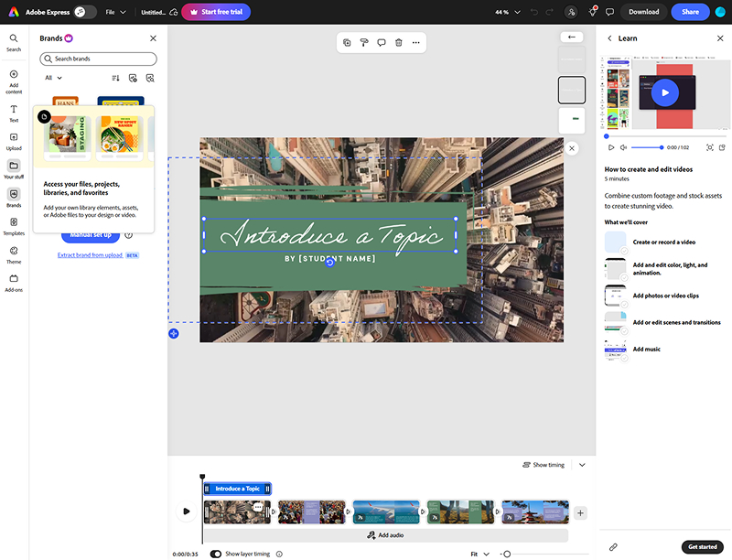Toggle the switch next to the Adobe Express logo
732x560 pixels.
pyautogui.click(x=85, y=12)
